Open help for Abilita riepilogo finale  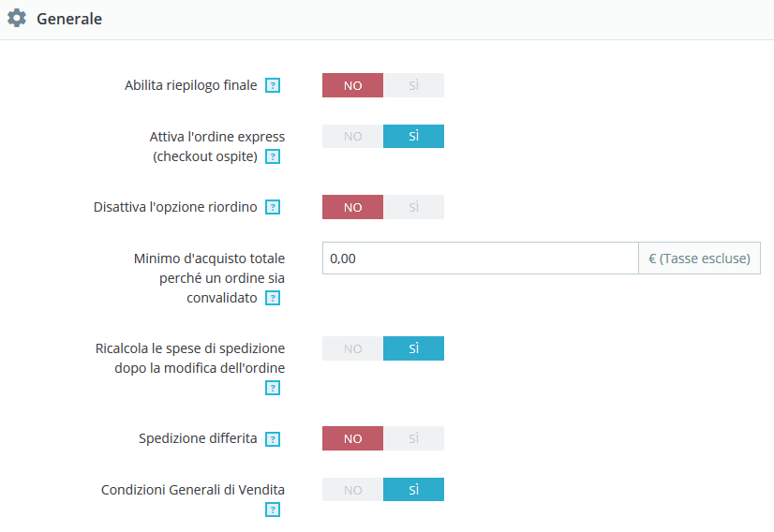point(273,86)
